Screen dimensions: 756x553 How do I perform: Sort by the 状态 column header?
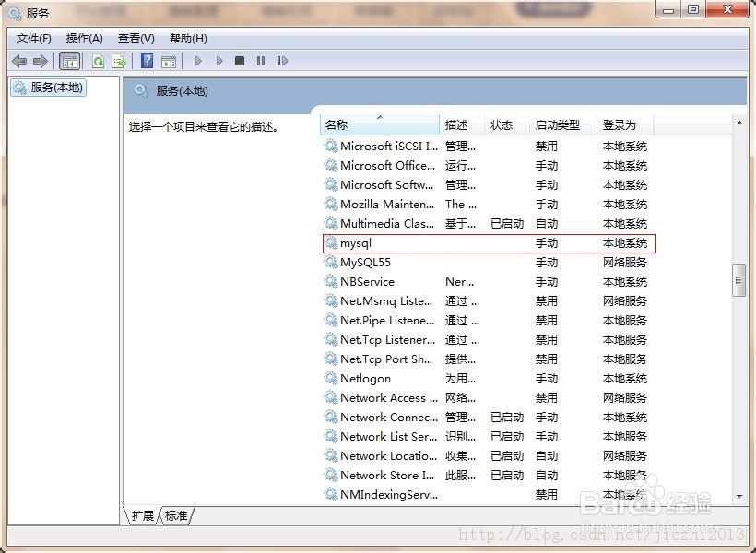(507, 124)
